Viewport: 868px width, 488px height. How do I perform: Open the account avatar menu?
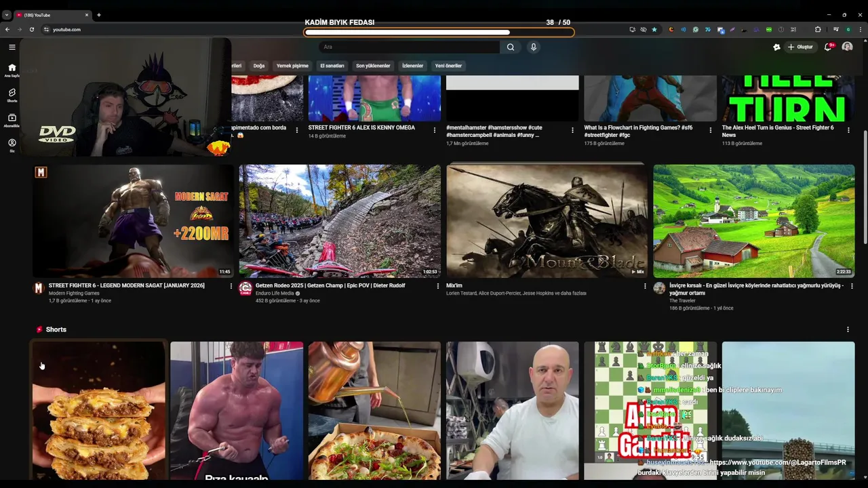(x=847, y=47)
